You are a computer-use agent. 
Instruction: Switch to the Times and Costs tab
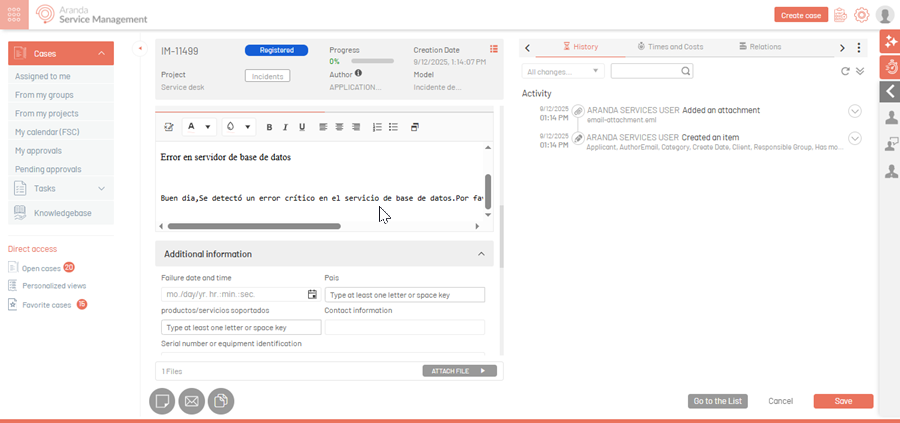pos(670,47)
